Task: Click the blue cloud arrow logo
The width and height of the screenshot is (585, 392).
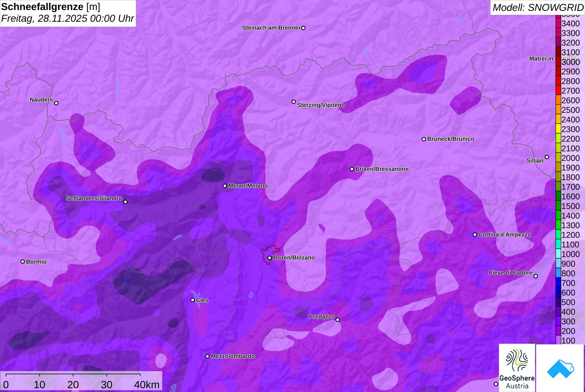Action: 560,368
